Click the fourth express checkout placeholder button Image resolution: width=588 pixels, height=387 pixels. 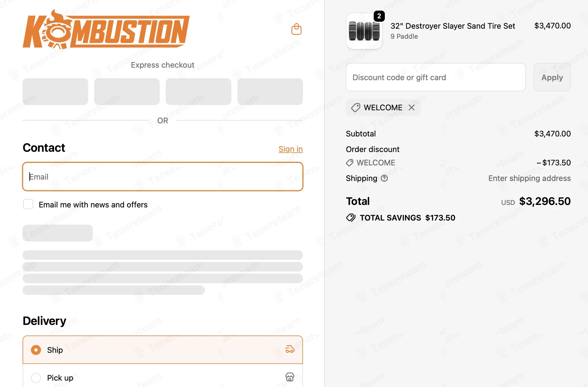[270, 92]
